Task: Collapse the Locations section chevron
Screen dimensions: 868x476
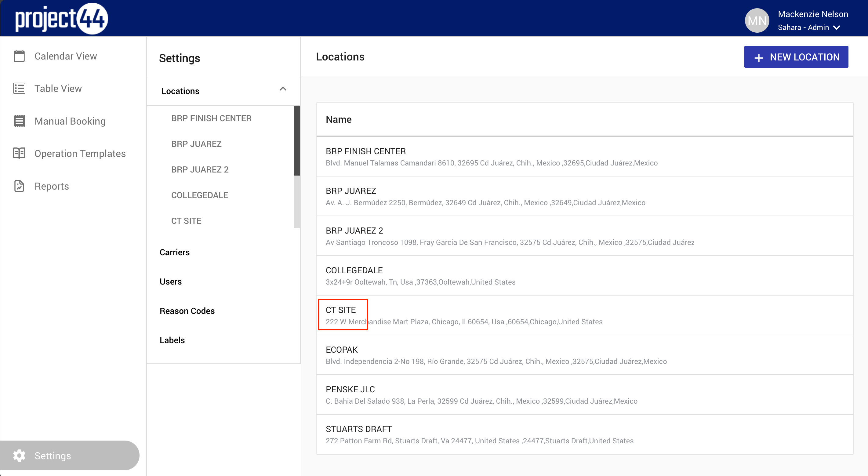Action: point(283,89)
